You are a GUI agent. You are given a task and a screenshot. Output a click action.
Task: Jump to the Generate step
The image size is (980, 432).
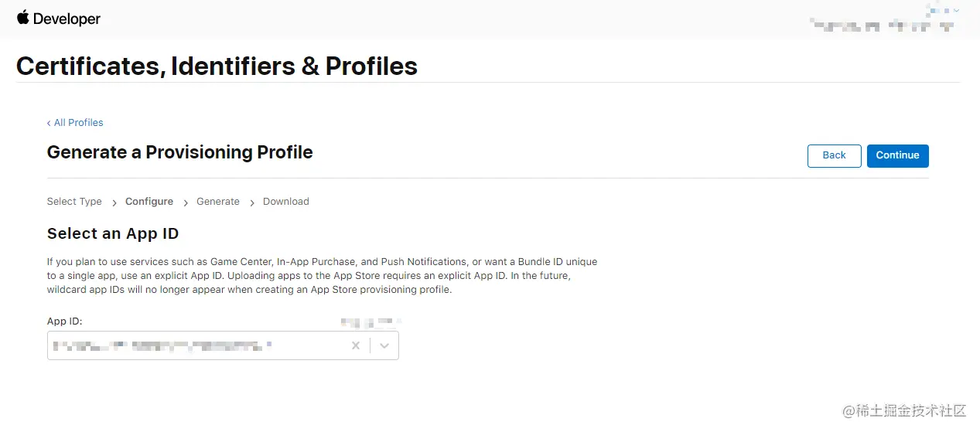pyautogui.click(x=218, y=202)
